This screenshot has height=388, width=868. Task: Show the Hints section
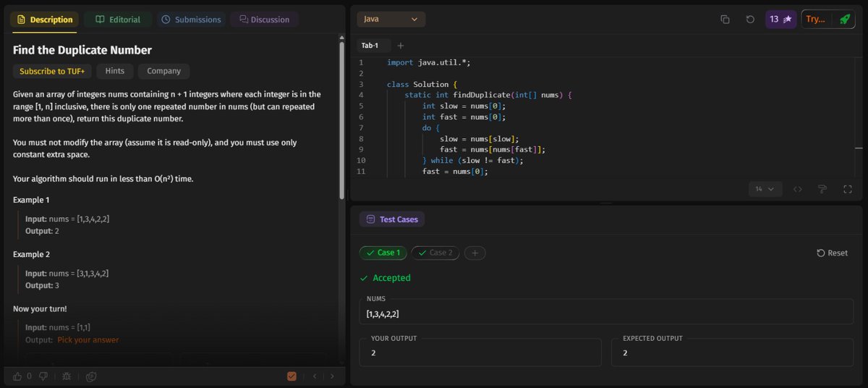click(x=115, y=71)
